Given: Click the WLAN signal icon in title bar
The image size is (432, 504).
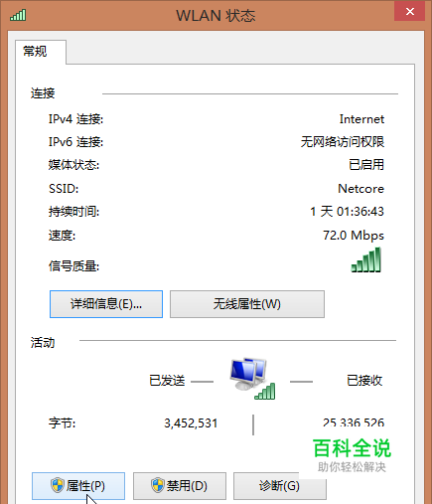Looking at the screenshot, I should click(x=18, y=15).
